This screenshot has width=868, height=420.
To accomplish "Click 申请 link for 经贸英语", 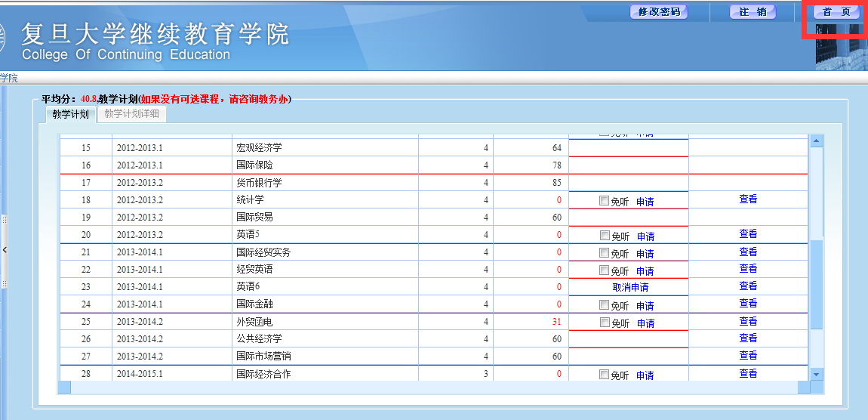I will pyautogui.click(x=645, y=271).
